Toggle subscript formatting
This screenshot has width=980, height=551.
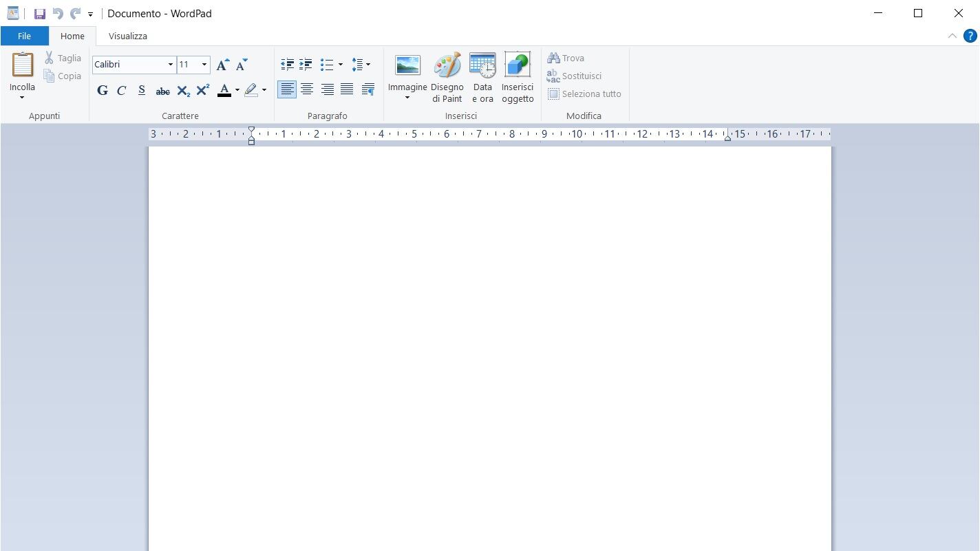pyautogui.click(x=183, y=90)
